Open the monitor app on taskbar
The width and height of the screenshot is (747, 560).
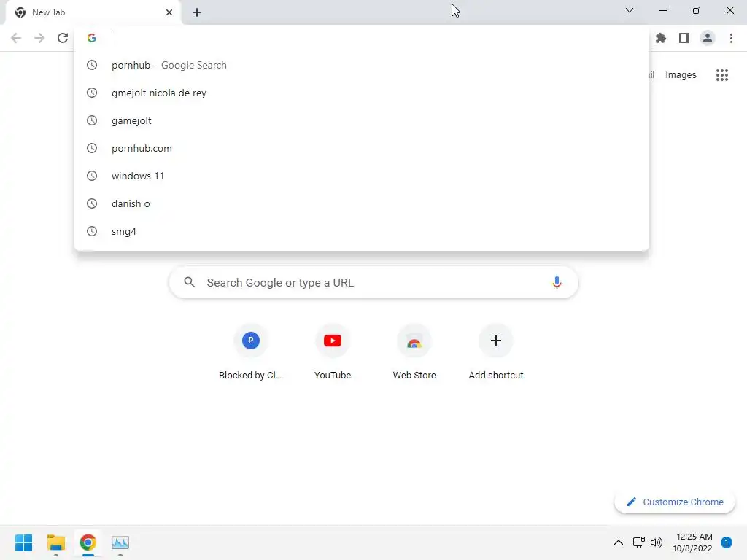pyautogui.click(x=120, y=542)
